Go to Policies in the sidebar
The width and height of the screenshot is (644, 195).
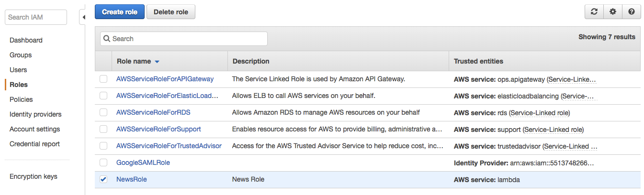click(x=21, y=99)
